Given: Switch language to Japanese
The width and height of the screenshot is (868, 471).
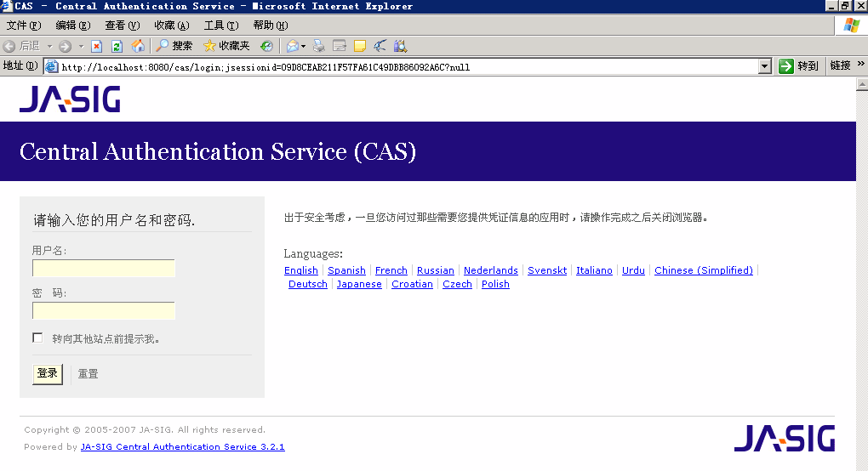Looking at the screenshot, I should click(359, 284).
